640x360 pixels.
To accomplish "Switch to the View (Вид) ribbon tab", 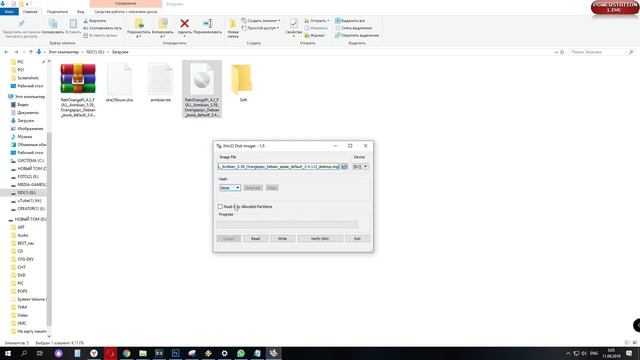I will point(80,11).
